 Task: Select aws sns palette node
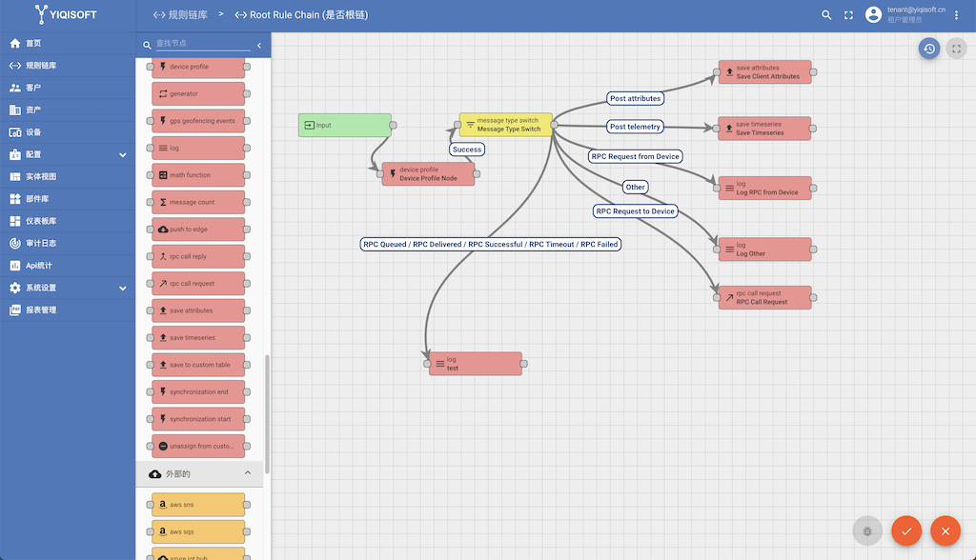tap(198, 505)
